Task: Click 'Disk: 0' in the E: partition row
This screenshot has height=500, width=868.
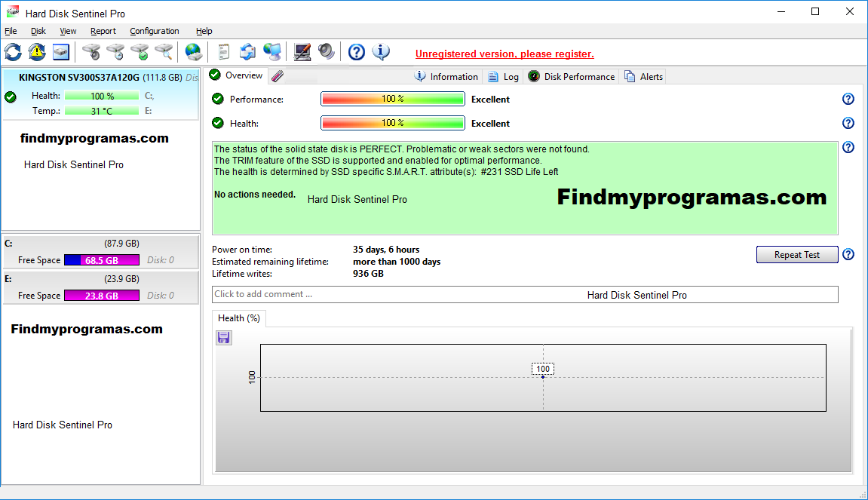Action: (161, 295)
